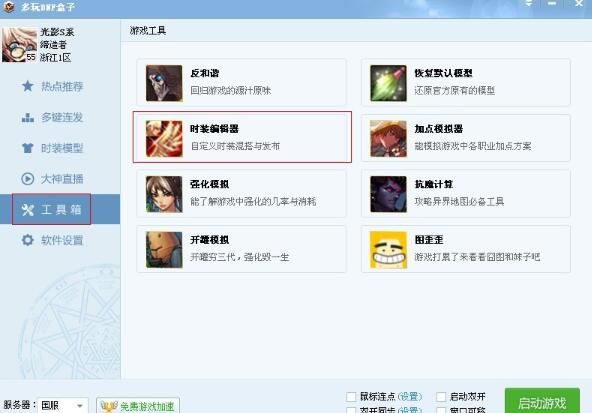Viewport: 592px width, 413px height.
Task: Open 软件设置 in the sidebar
Action: tap(53, 240)
